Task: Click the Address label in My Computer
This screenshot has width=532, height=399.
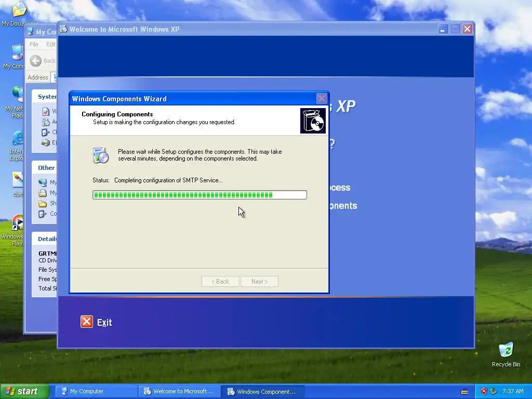Action: coord(37,77)
